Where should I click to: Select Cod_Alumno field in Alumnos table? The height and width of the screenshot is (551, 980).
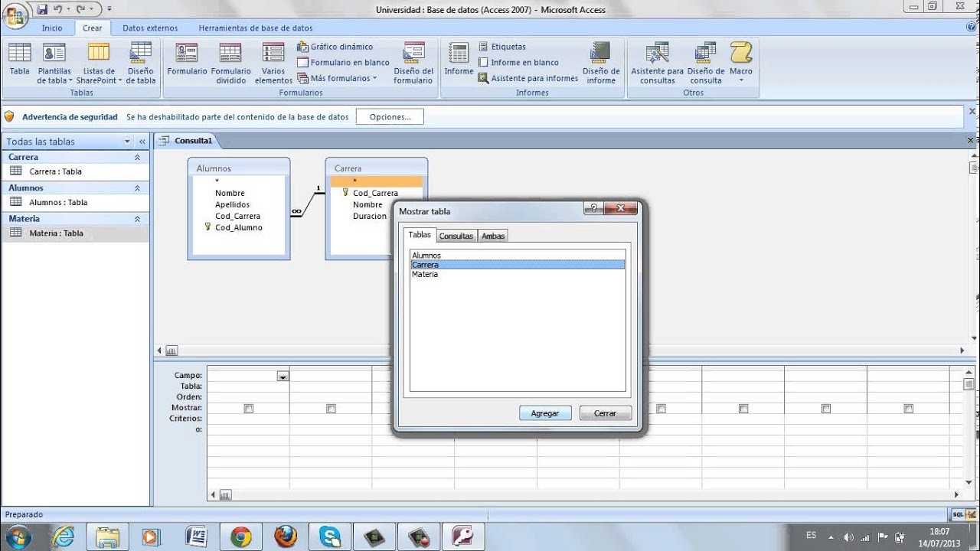[x=238, y=227]
